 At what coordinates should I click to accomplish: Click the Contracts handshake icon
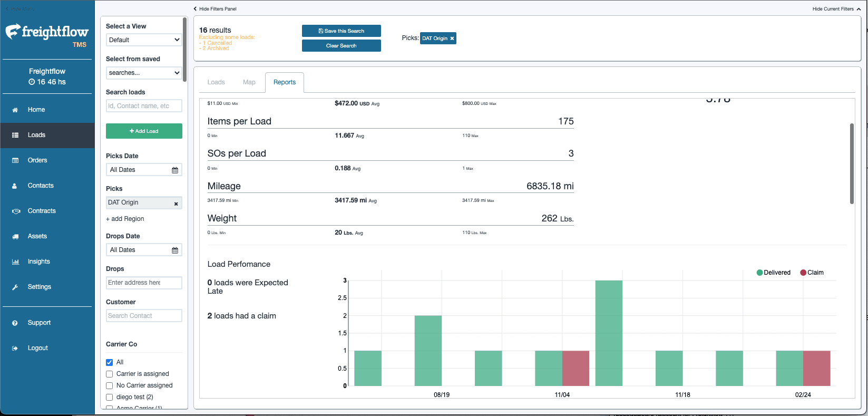16,211
